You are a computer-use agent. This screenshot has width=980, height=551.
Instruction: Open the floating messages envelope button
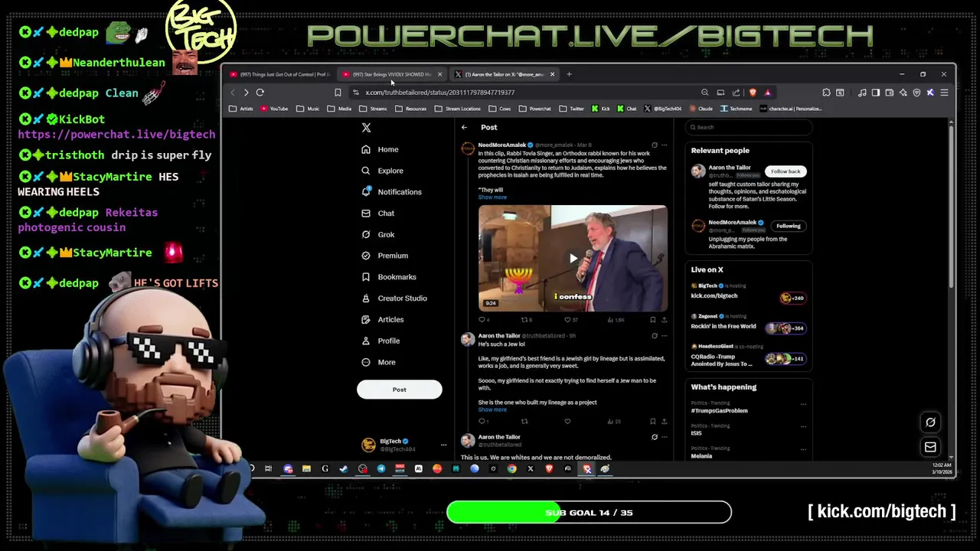930,447
